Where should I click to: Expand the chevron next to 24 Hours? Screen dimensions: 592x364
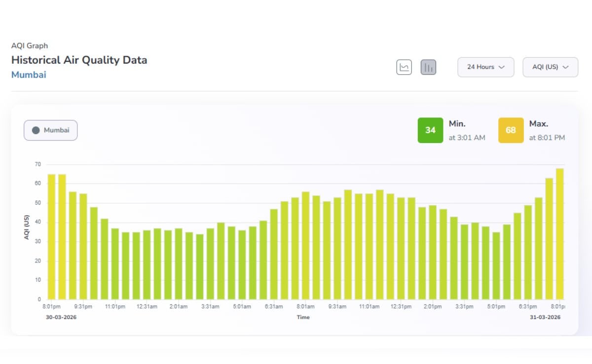502,67
